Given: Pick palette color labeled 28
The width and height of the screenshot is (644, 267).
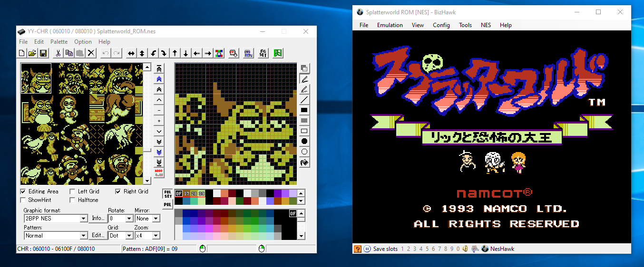Looking at the screenshot, I should pos(194,193).
